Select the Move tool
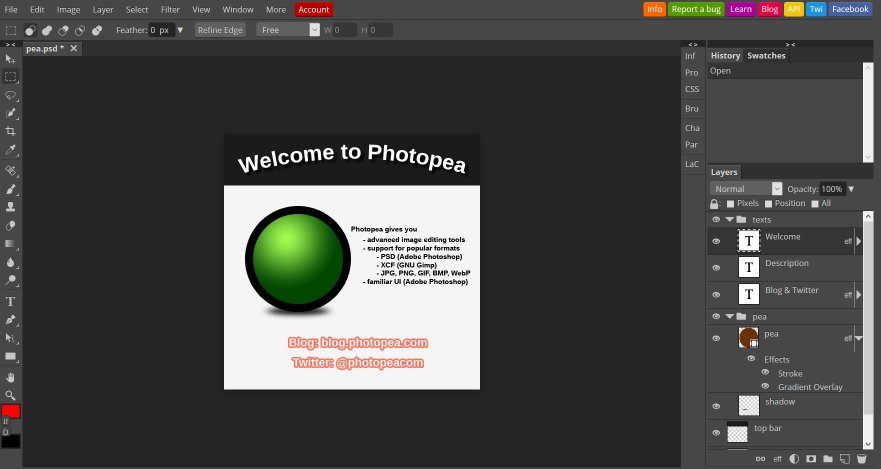The width and height of the screenshot is (881, 469). point(10,59)
